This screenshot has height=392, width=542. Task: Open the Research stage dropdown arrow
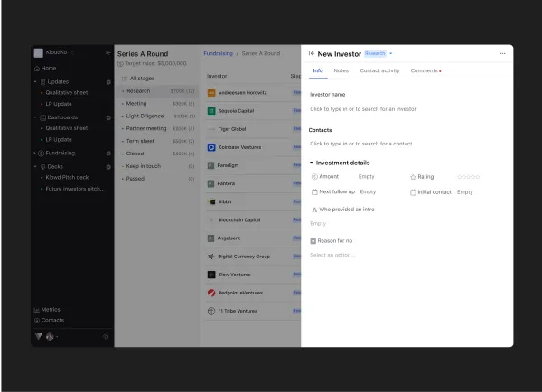(391, 53)
